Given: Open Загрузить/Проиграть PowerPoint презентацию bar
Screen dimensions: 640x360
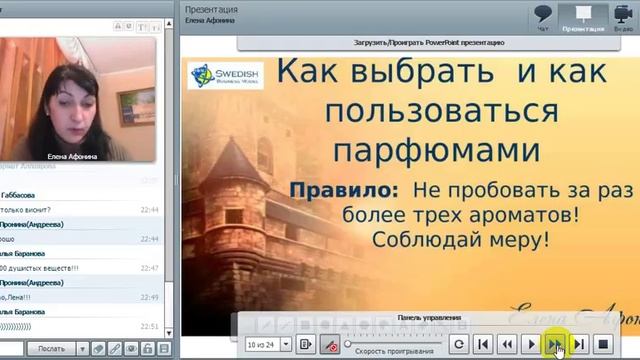Looking at the screenshot, I should (429, 43).
